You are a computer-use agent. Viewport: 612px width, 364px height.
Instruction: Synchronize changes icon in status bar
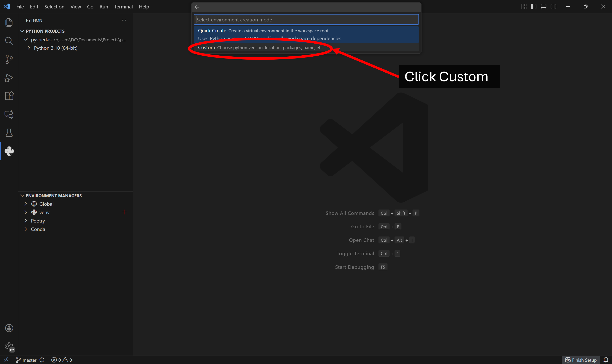42,360
